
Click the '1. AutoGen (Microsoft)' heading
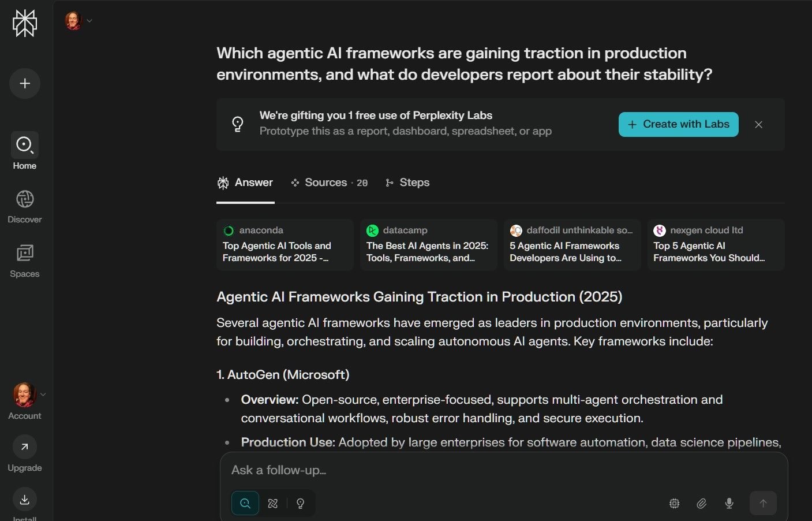click(x=283, y=375)
